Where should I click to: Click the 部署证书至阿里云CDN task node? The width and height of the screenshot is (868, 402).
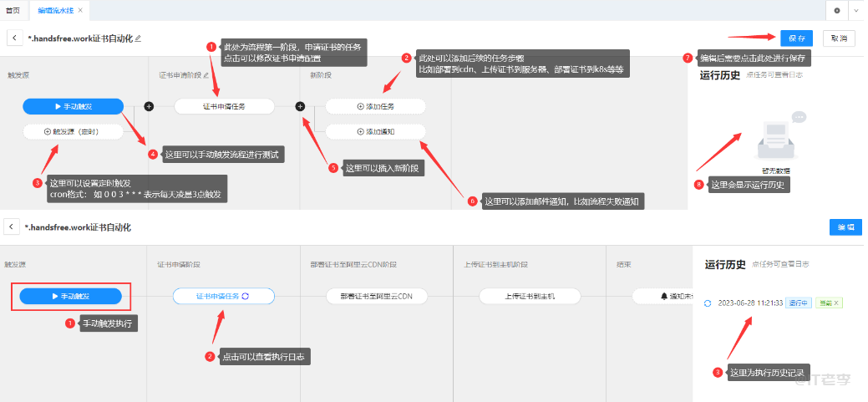tap(375, 296)
